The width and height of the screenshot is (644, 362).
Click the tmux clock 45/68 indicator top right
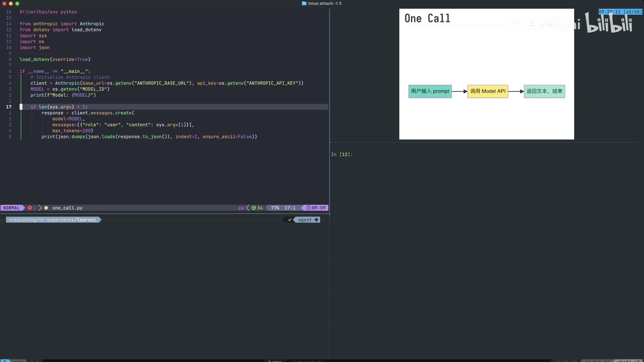tap(620, 12)
